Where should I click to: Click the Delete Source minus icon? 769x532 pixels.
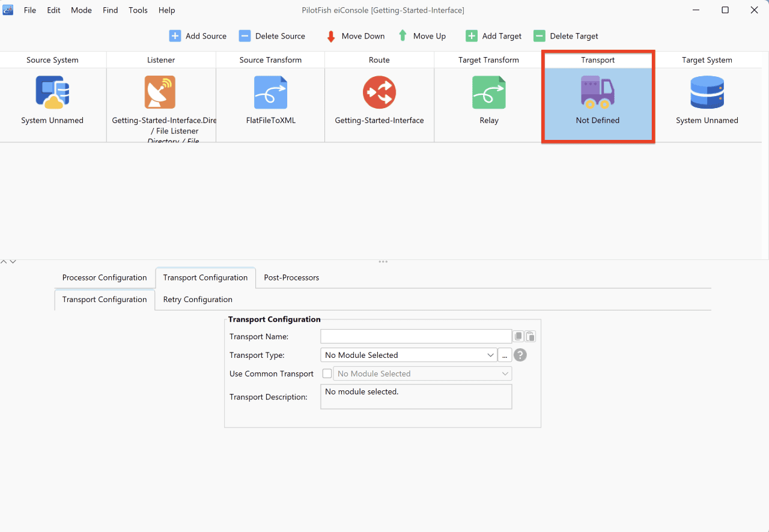point(245,36)
